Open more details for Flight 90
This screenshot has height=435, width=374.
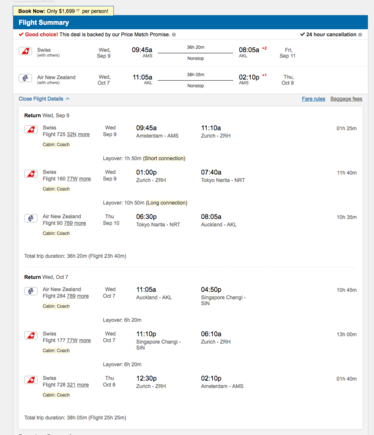click(80, 223)
